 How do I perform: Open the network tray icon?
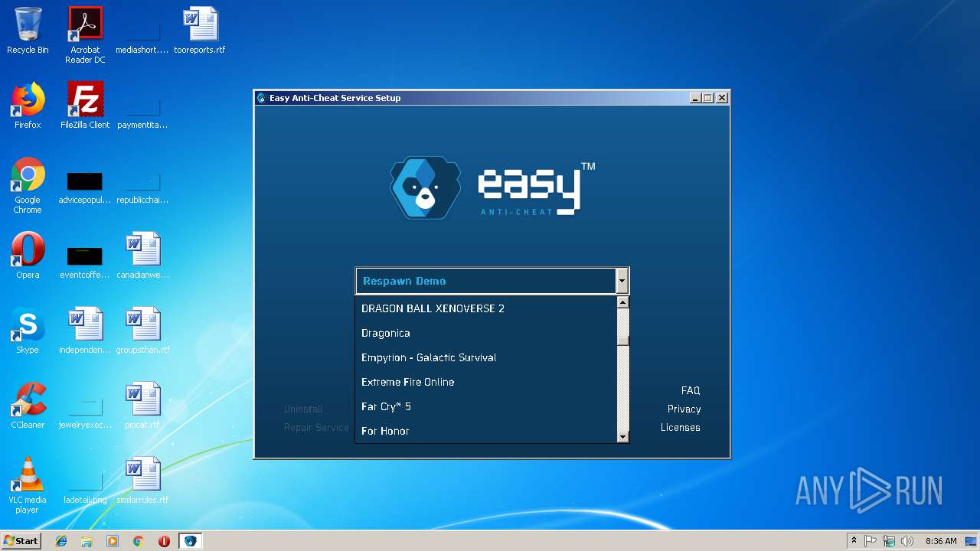[x=889, y=541]
